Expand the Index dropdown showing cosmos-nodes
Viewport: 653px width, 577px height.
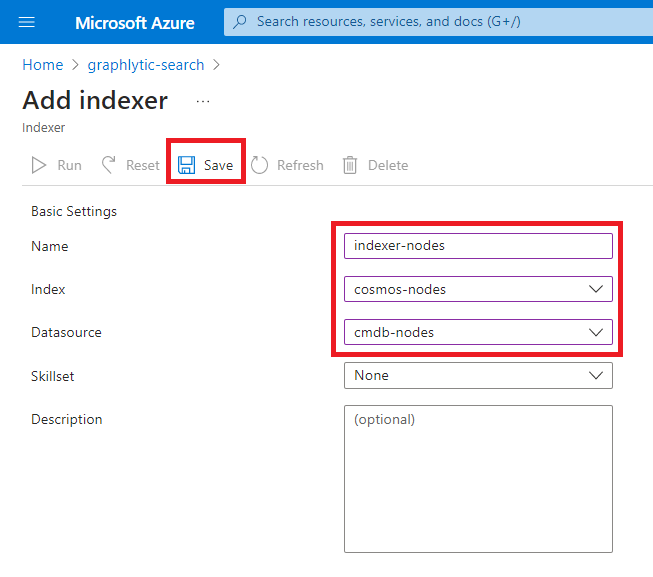(596, 289)
